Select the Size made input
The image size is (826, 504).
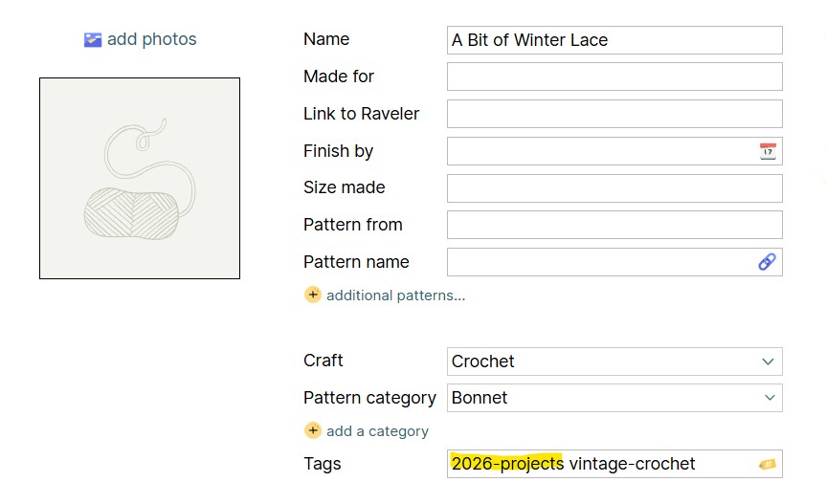[614, 188]
